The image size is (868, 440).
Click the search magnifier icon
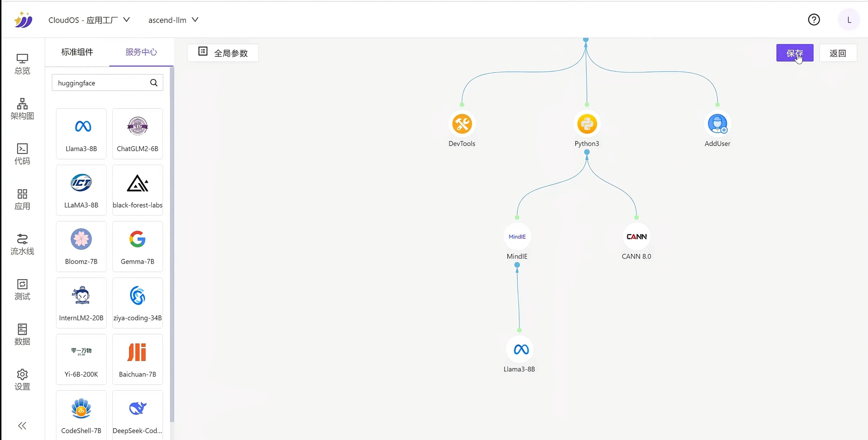(x=154, y=83)
